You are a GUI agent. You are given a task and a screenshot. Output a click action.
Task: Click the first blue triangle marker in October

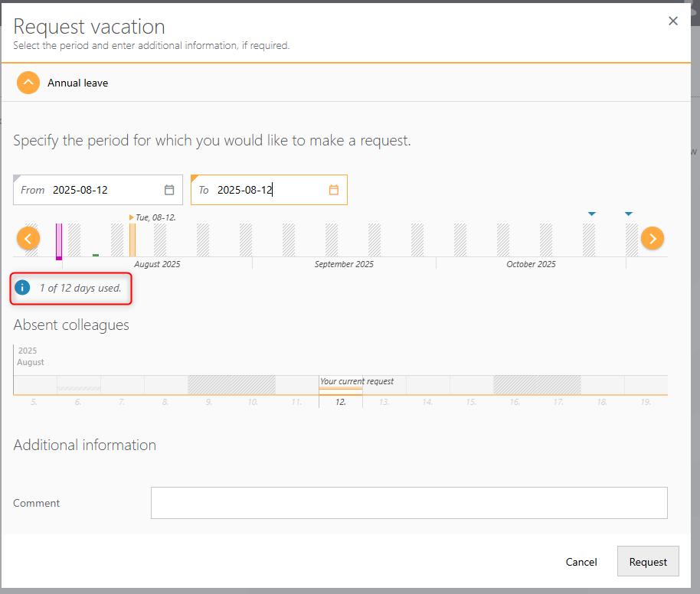[x=591, y=214]
